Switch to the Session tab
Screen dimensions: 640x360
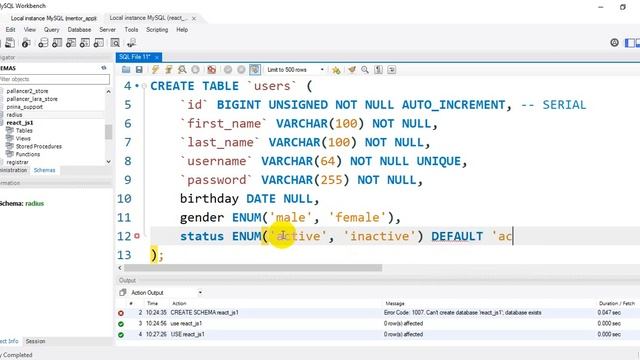(x=36, y=341)
